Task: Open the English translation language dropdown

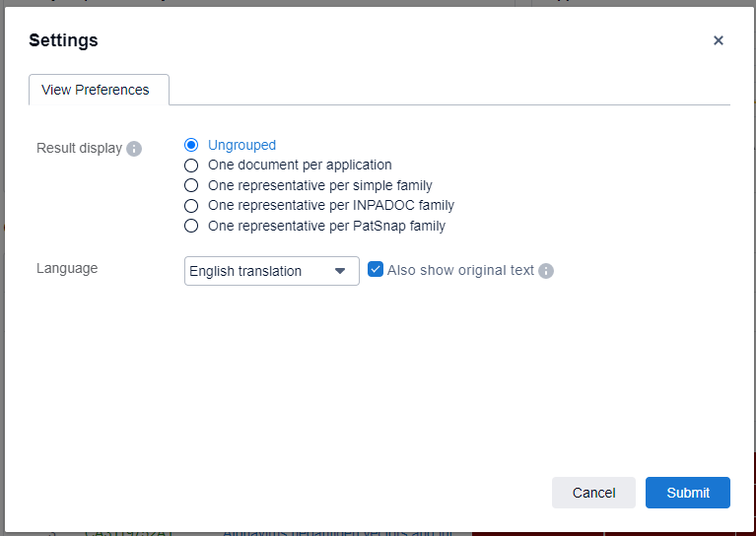Action: (258, 271)
